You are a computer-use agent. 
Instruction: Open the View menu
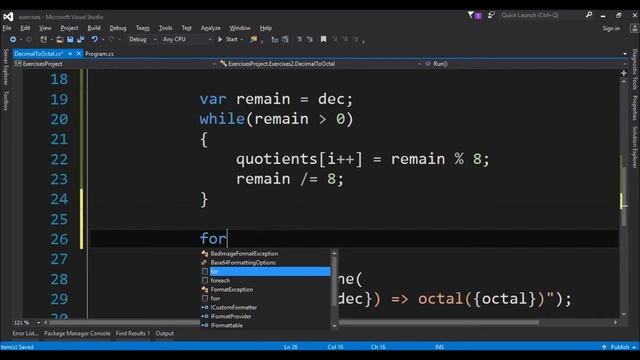45,28
